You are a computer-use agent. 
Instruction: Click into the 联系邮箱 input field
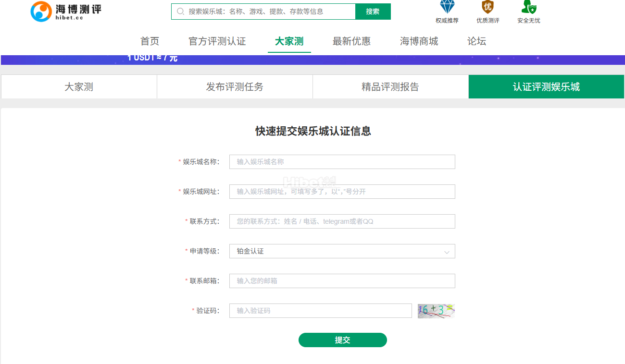click(x=342, y=281)
